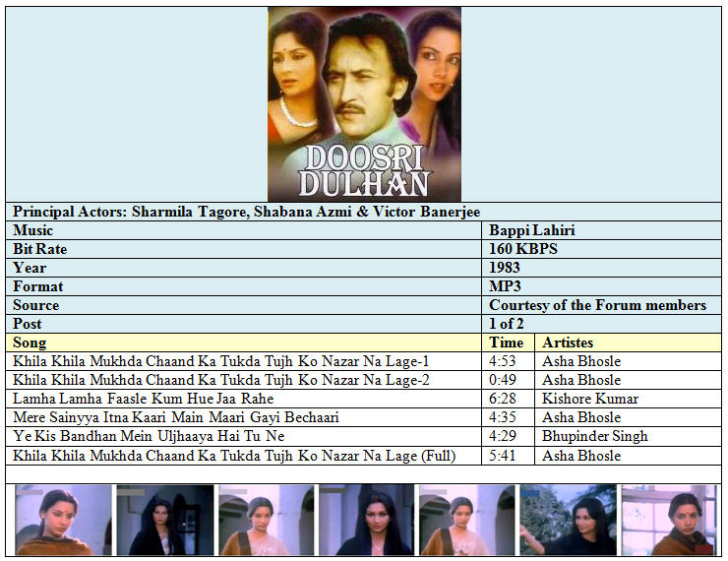The width and height of the screenshot is (728, 561).
Task: Click the 'Year' label cell
Action: pyautogui.click(x=244, y=268)
